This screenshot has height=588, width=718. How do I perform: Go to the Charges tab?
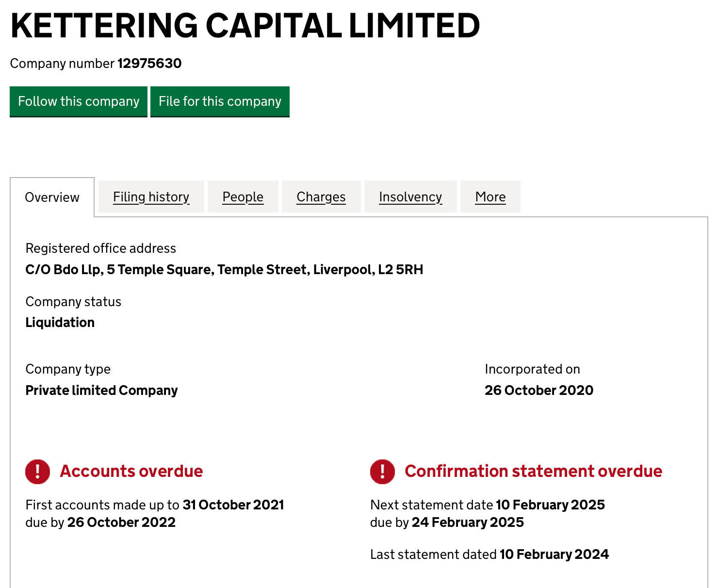coord(321,197)
